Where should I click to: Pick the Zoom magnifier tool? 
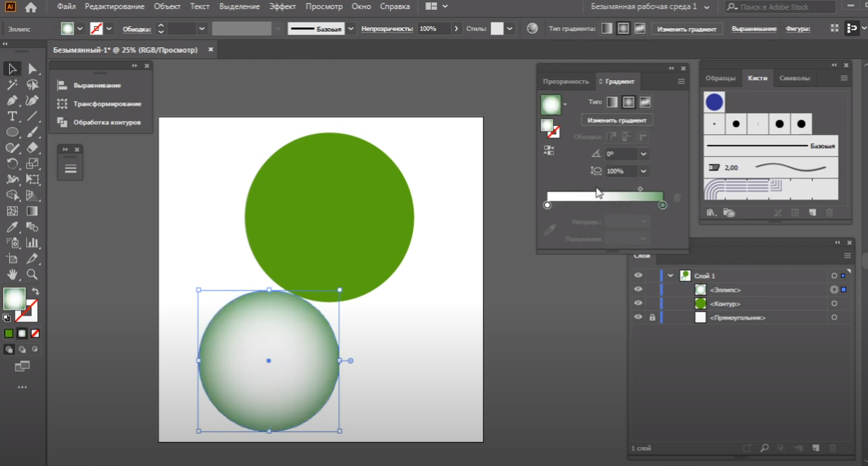[x=32, y=274]
